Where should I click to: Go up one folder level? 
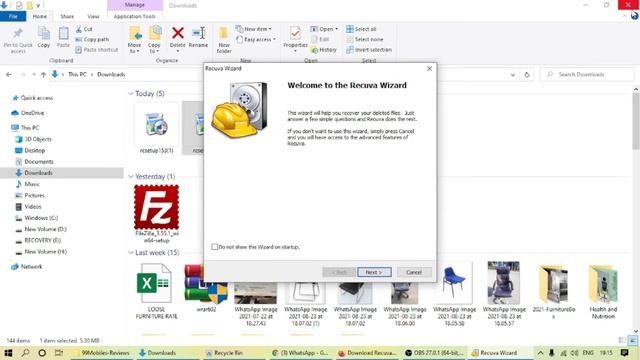pyautogui.click(x=43, y=75)
